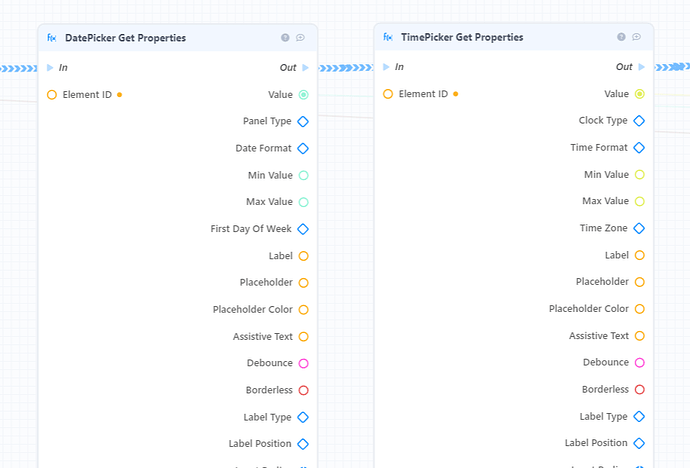Select the TimePicker Get Properties title
Image resolution: width=690 pixels, height=468 pixels.
[x=462, y=37]
